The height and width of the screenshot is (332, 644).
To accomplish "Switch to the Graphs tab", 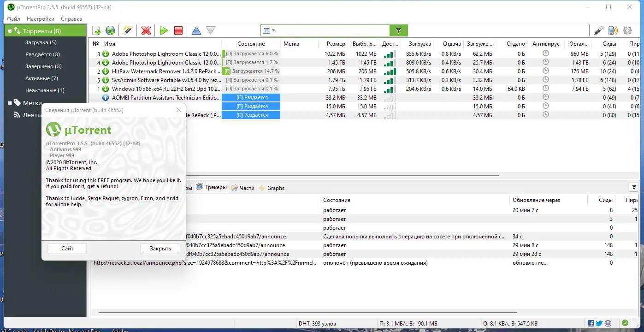I will [272, 188].
